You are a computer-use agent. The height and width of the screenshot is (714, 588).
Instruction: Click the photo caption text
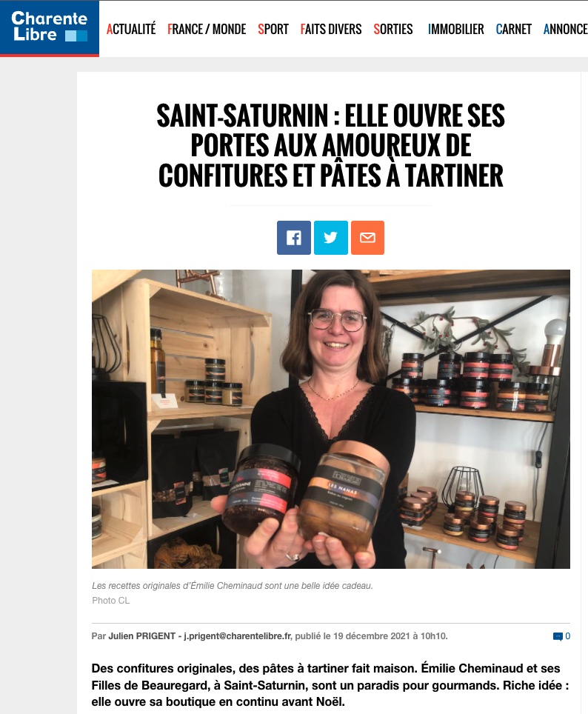[233, 586]
